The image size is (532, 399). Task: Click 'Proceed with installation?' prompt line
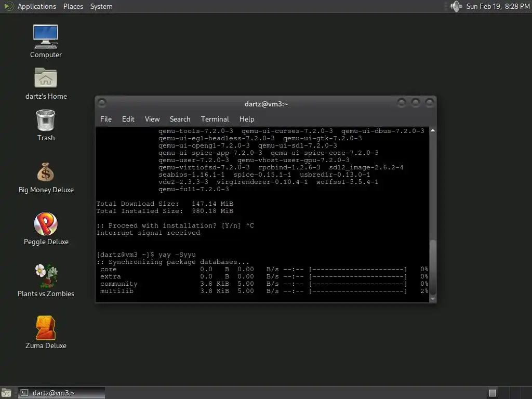[175, 225]
